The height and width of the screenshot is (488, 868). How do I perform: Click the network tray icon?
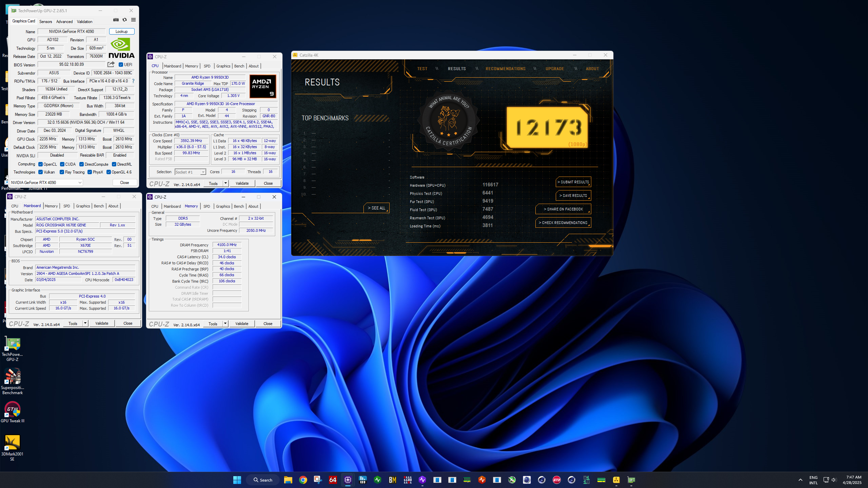pos(826,480)
